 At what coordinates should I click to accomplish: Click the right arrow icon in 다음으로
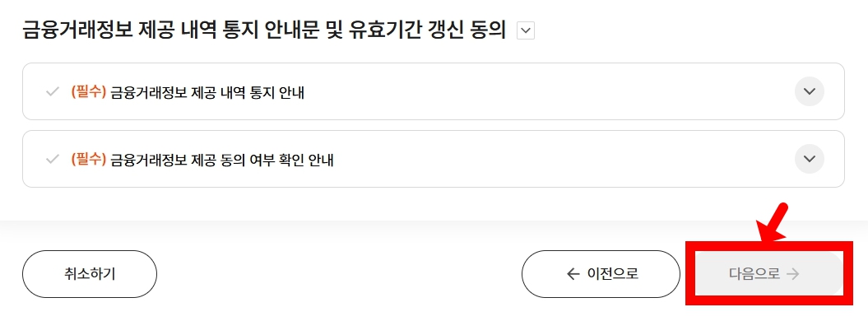793,274
